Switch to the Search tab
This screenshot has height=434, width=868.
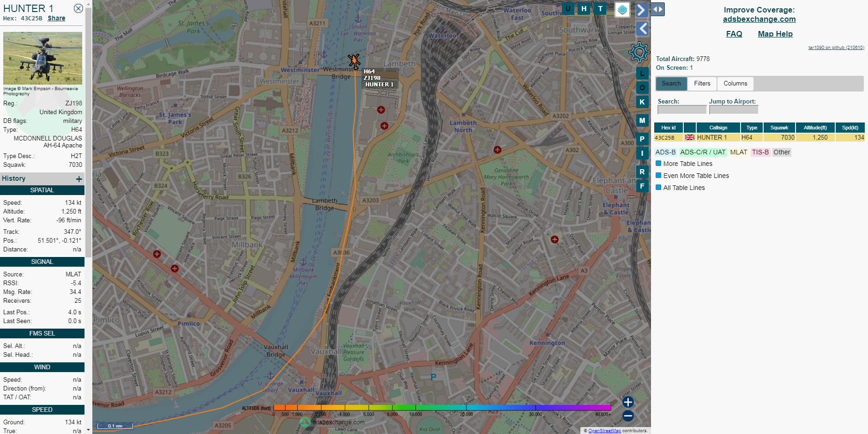pos(671,84)
